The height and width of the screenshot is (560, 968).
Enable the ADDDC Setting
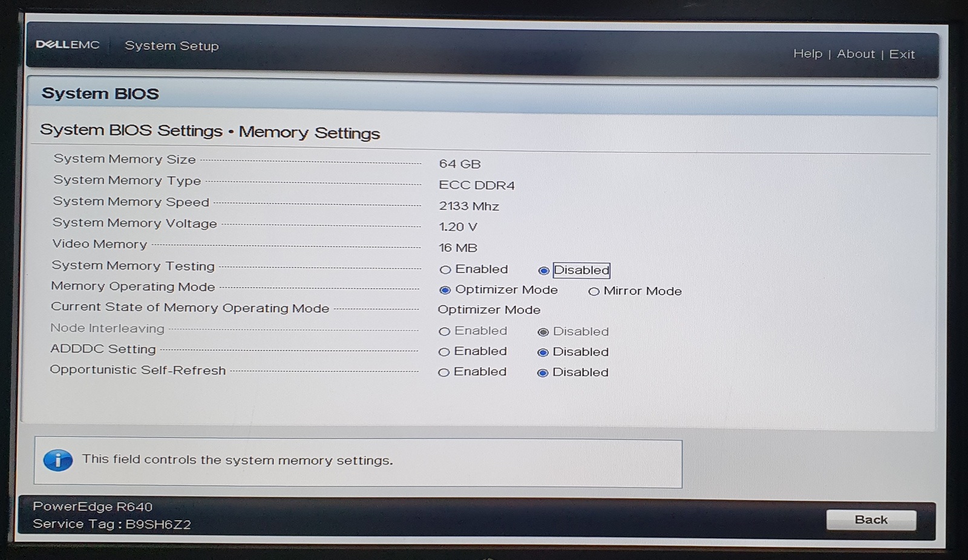[445, 352]
